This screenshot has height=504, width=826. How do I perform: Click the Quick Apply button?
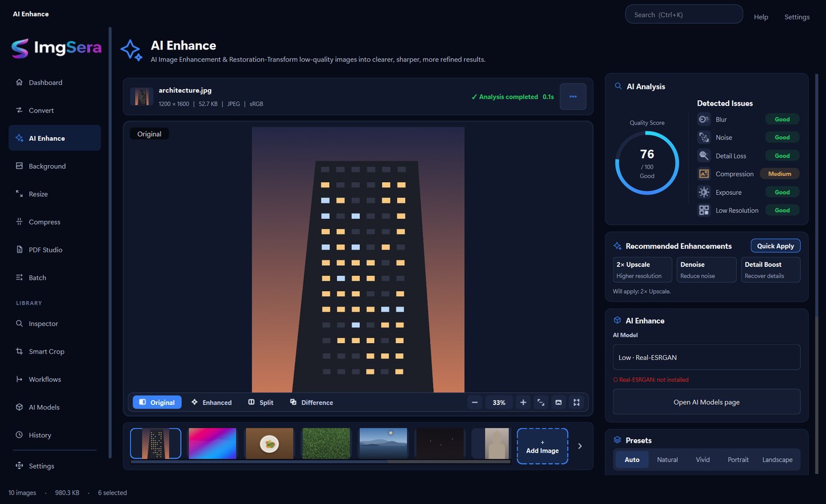click(775, 246)
